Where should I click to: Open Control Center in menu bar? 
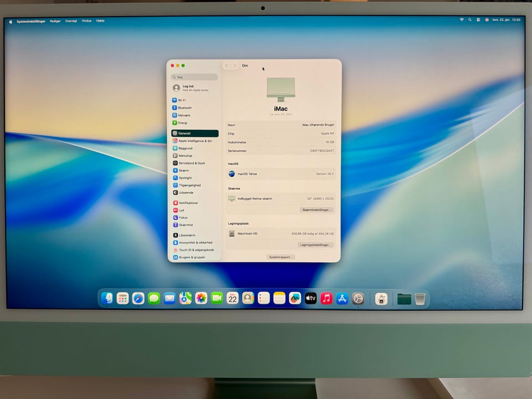(x=478, y=20)
